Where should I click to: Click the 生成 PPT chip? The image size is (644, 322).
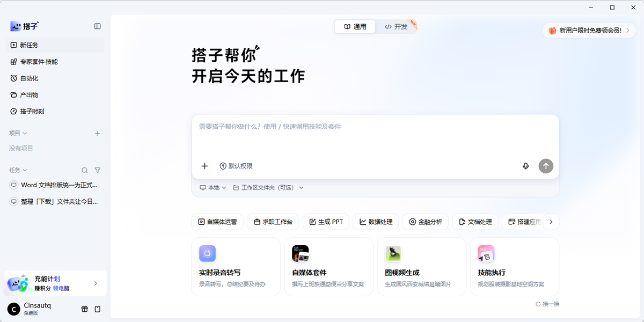tap(326, 222)
